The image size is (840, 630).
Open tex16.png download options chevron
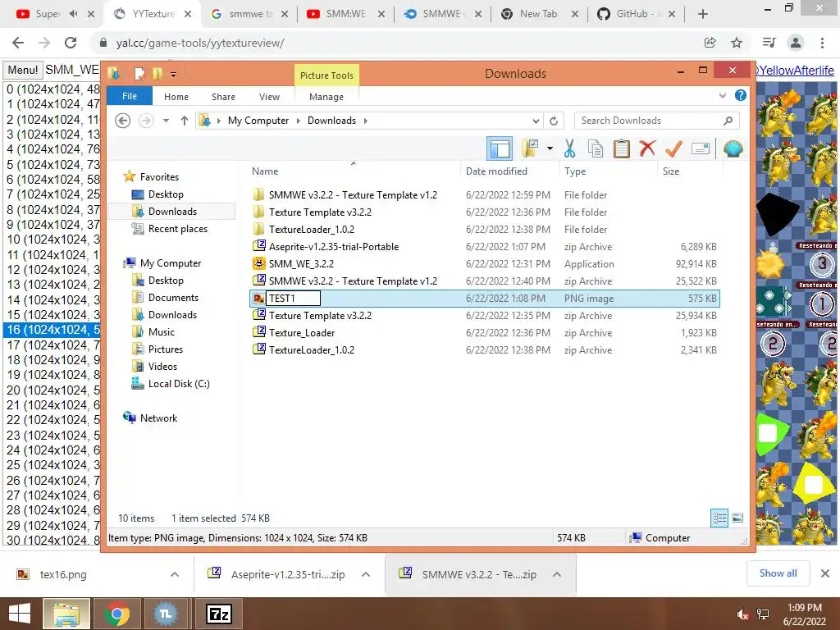(x=175, y=574)
